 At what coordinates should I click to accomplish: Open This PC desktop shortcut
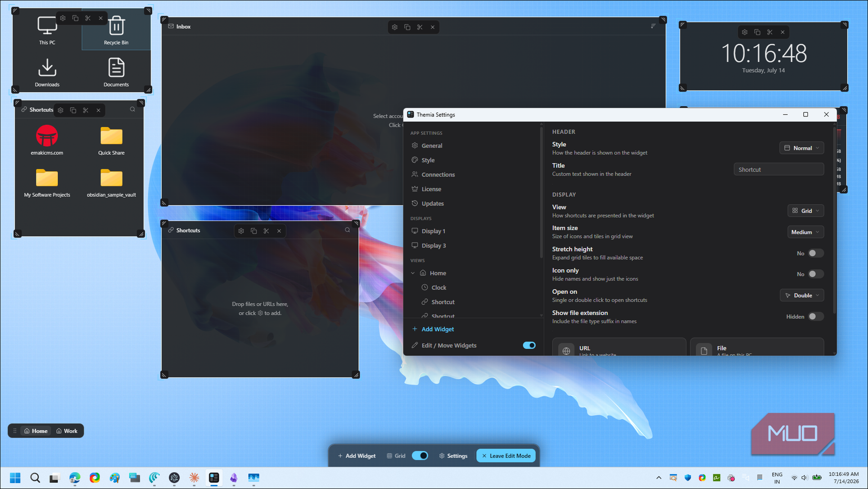pos(47,30)
